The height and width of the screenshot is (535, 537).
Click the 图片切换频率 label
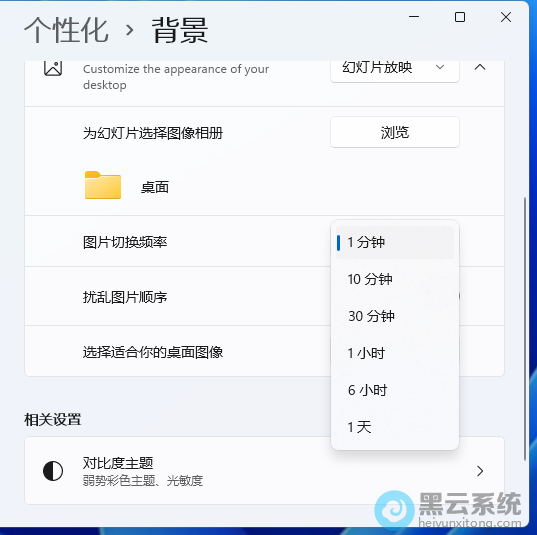point(125,242)
